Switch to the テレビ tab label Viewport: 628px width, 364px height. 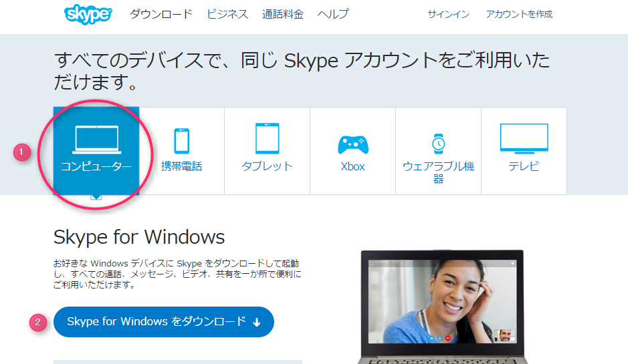(x=524, y=166)
